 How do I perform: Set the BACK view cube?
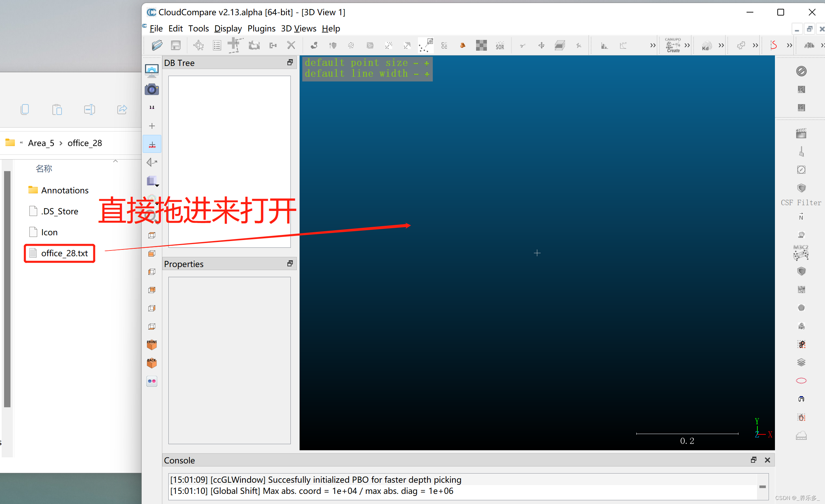tap(152, 363)
